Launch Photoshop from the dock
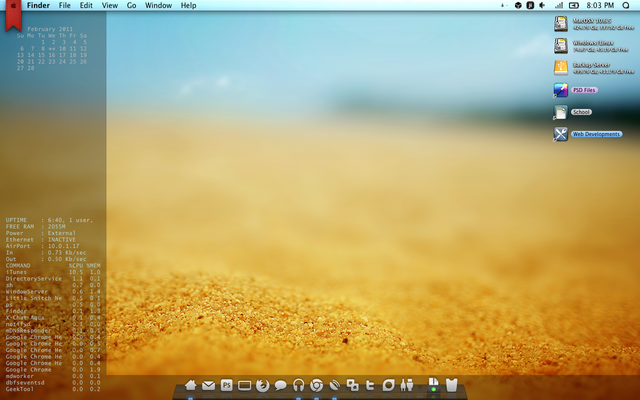Viewport: 640px width, 400px height. 227,385
